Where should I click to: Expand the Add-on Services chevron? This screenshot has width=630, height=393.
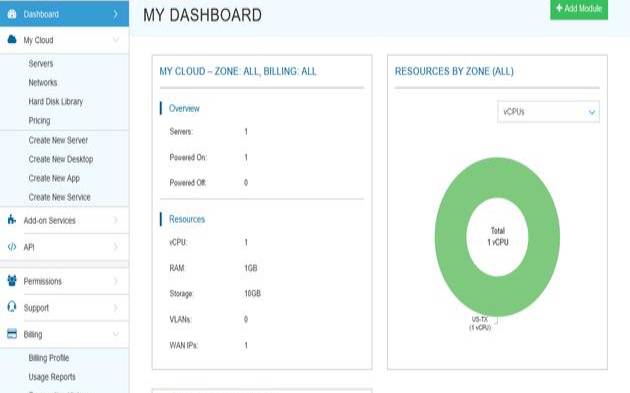tap(116, 220)
